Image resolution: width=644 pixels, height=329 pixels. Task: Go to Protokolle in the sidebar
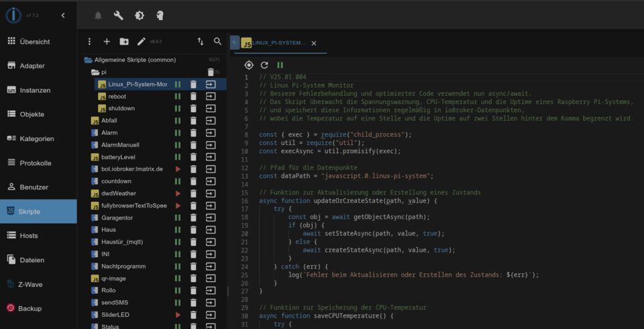click(35, 163)
